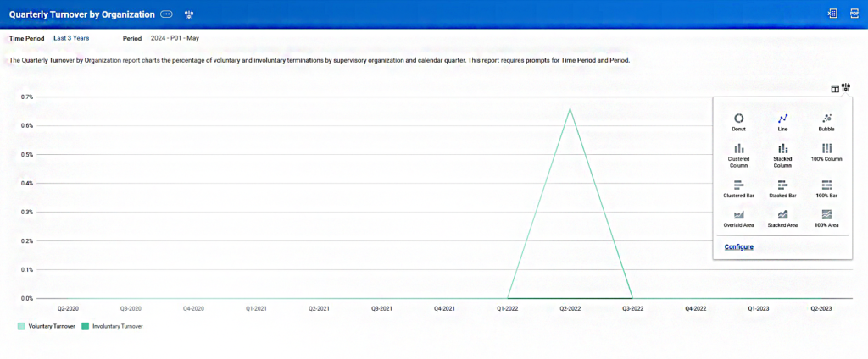
Task: Click the 0.3% y-axis label
Action: tap(27, 212)
